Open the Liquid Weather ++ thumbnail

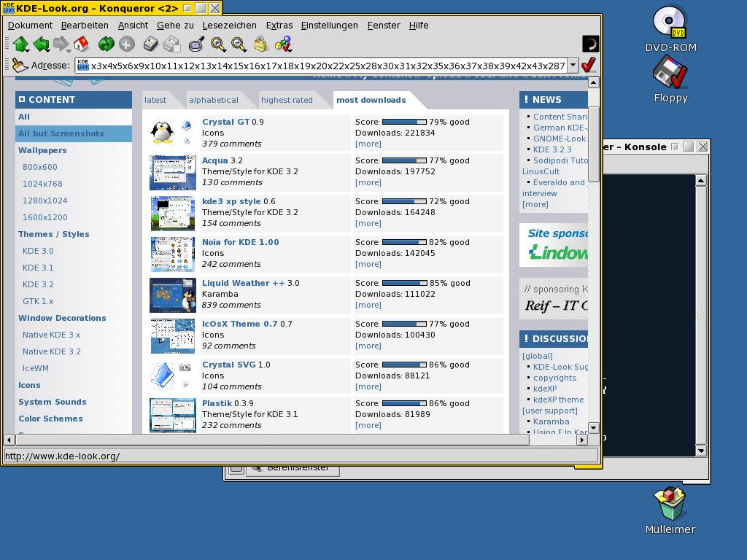click(x=172, y=295)
